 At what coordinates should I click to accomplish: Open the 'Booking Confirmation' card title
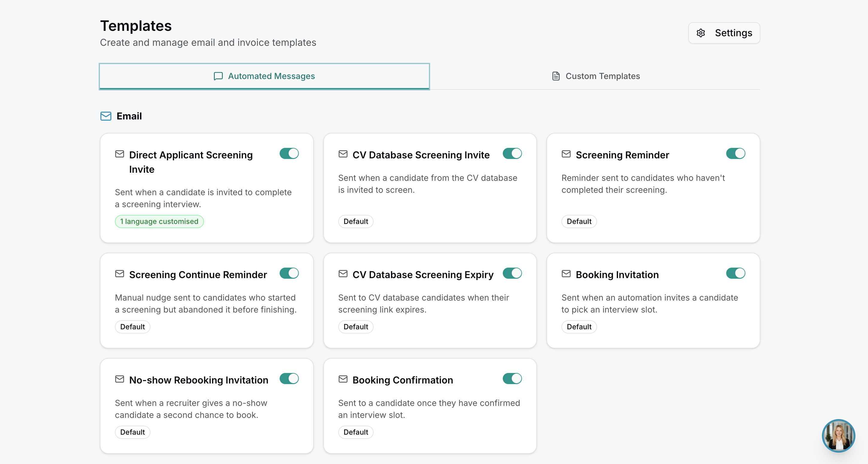coord(403,380)
